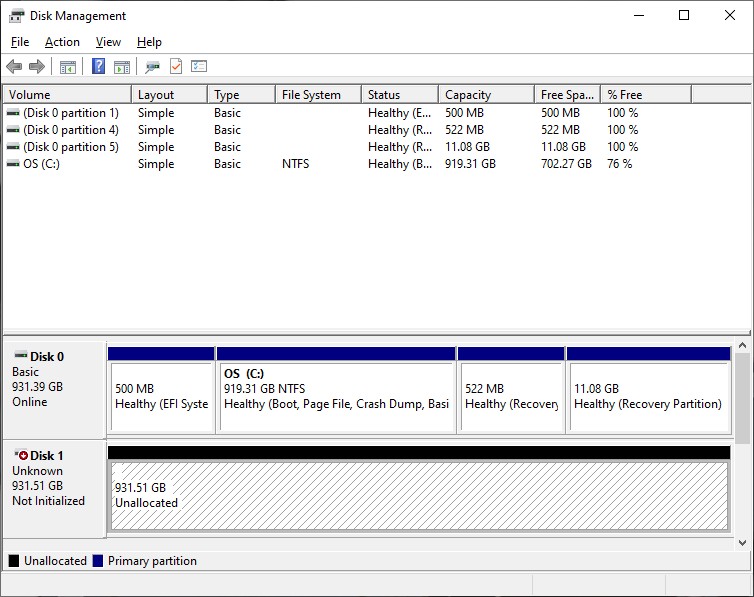754x597 pixels.
Task: Open the Settings checklist toolbar icon
Action: [199, 67]
